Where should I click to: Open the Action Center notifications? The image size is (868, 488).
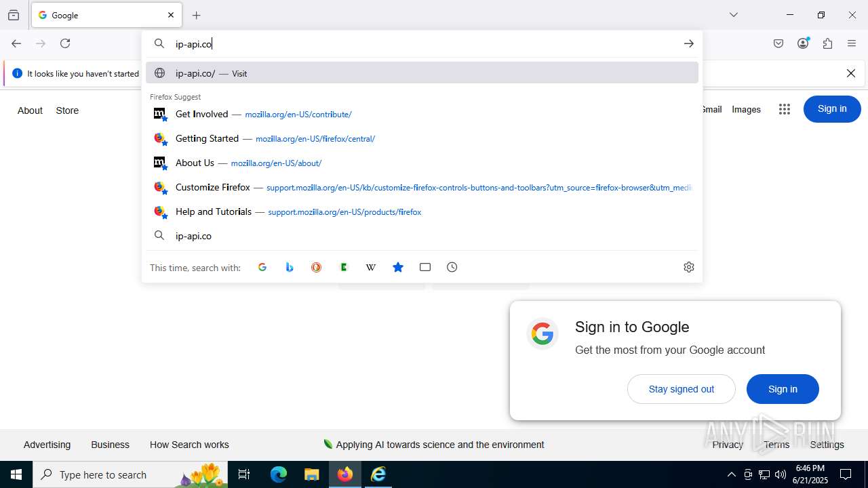[846, 474]
